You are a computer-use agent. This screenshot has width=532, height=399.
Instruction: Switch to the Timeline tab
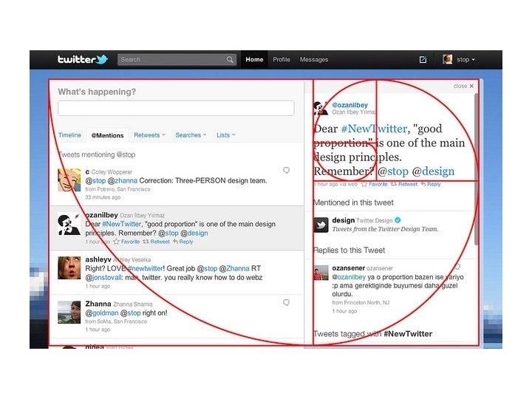tap(69, 135)
